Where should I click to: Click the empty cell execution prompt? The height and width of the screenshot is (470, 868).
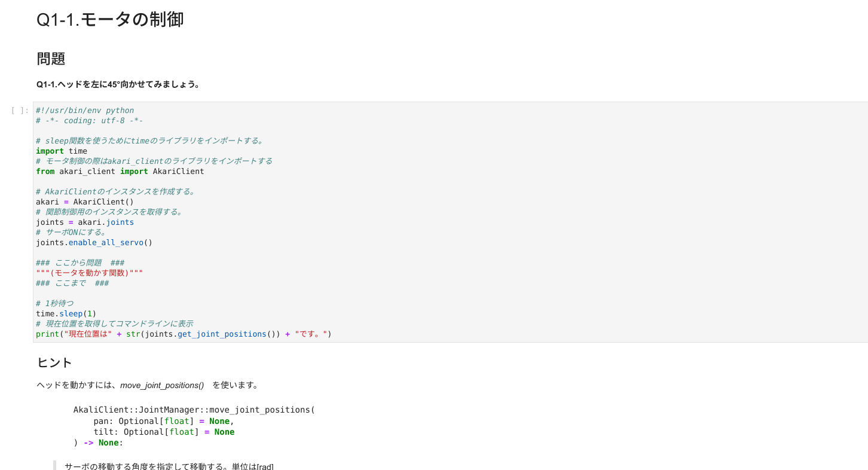(20, 111)
